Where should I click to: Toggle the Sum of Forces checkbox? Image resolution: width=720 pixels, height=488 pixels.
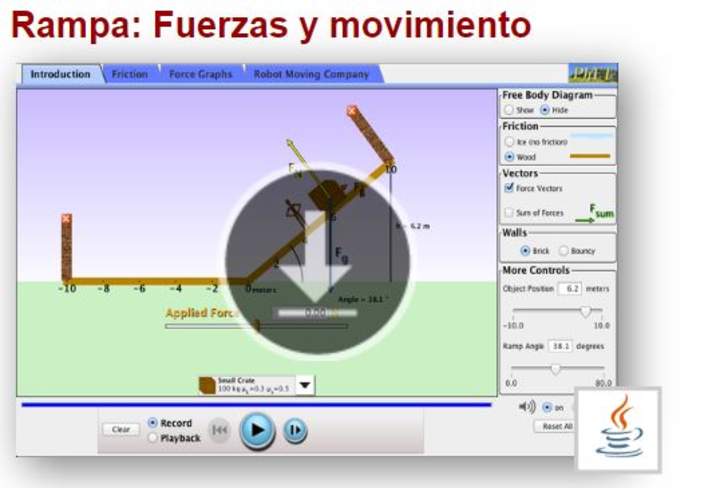(508, 213)
